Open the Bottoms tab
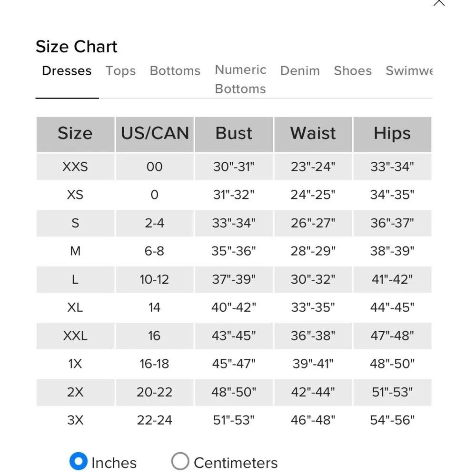 tap(175, 71)
